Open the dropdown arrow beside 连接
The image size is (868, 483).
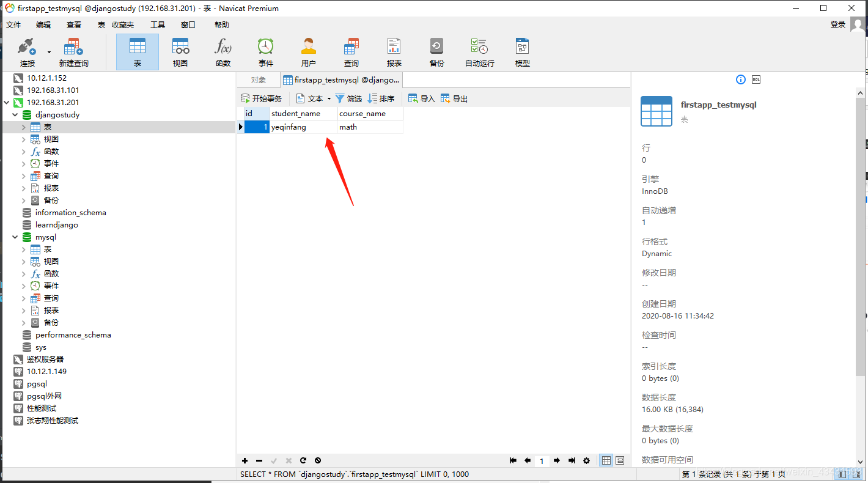pos(50,52)
